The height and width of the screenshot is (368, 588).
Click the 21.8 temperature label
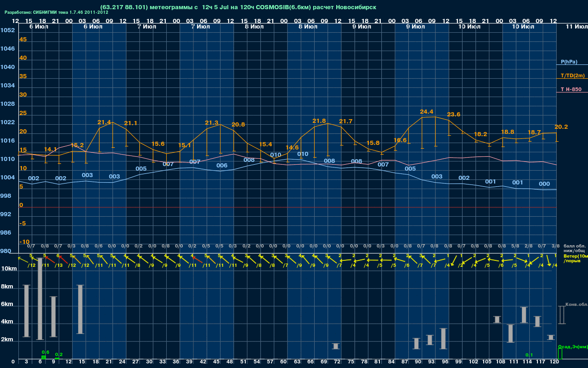tap(319, 121)
